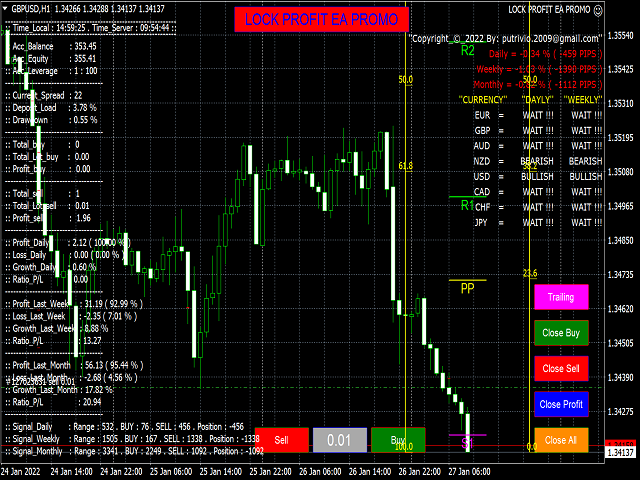Click the Profit_Last_Month 56.13 line
The height and width of the screenshot is (480, 640).
point(75,365)
